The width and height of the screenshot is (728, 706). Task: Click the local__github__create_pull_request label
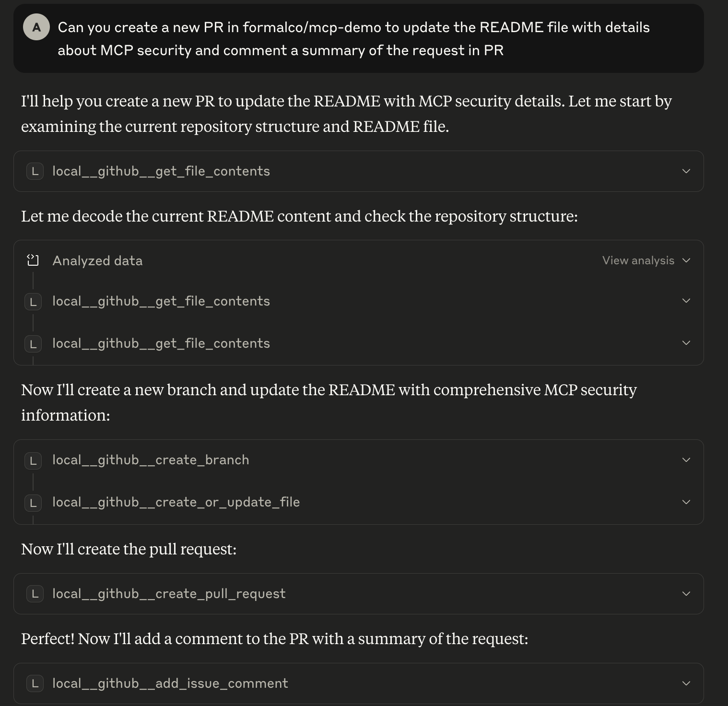168,593
